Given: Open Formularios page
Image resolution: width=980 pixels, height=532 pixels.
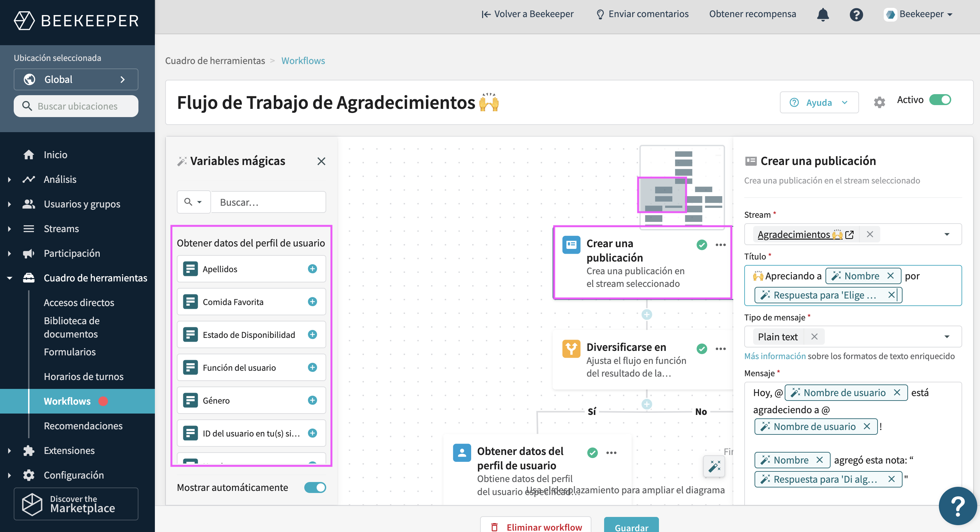Looking at the screenshot, I should [x=70, y=352].
